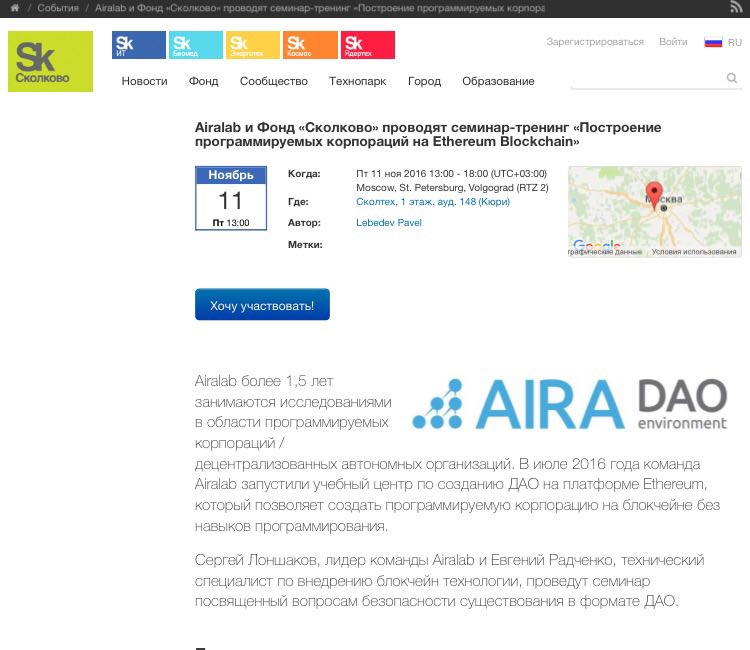Click the Russian flag icon
Viewport: 750px width, 650px height.
point(713,42)
